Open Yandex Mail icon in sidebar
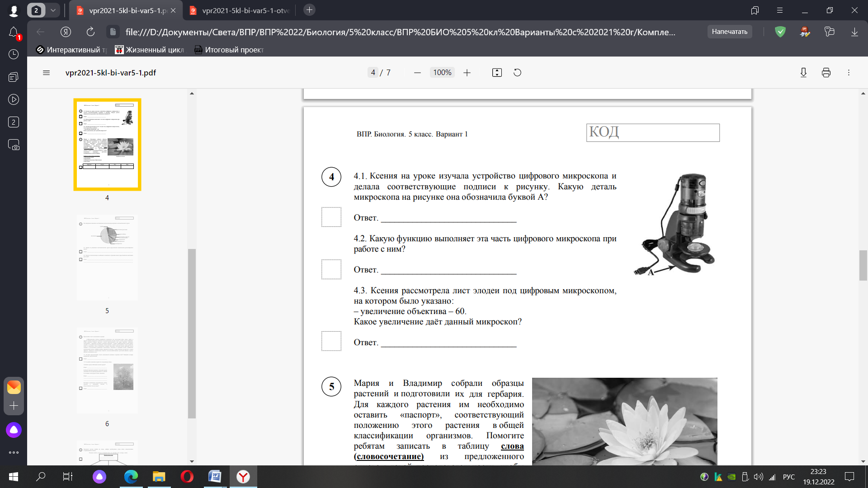The image size is (868, 488). (x=14, y=387)
